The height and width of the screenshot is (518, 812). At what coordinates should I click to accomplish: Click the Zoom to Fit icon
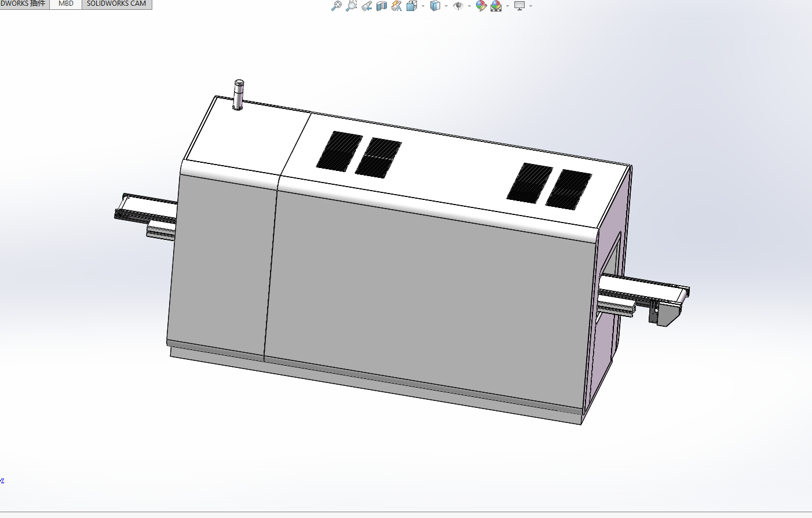(x=336, y=6)
